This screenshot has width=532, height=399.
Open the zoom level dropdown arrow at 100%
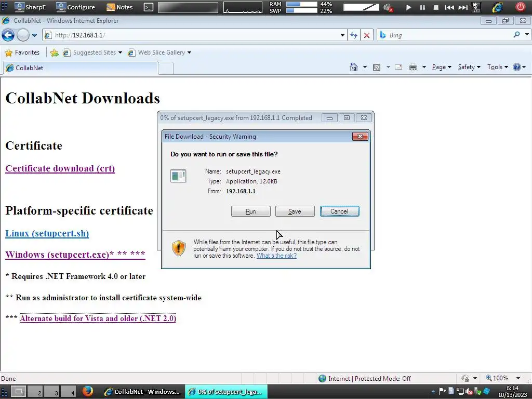(518, 378)
